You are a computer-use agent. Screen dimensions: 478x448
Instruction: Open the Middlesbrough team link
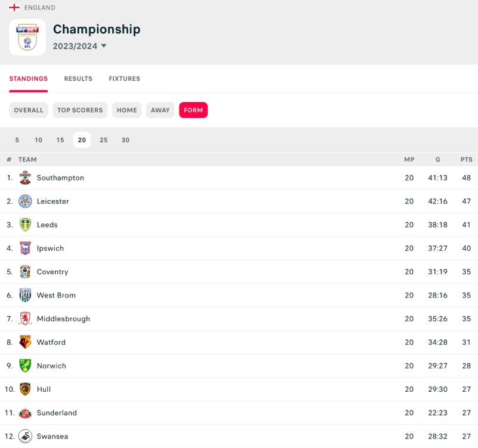pos(63,319)
